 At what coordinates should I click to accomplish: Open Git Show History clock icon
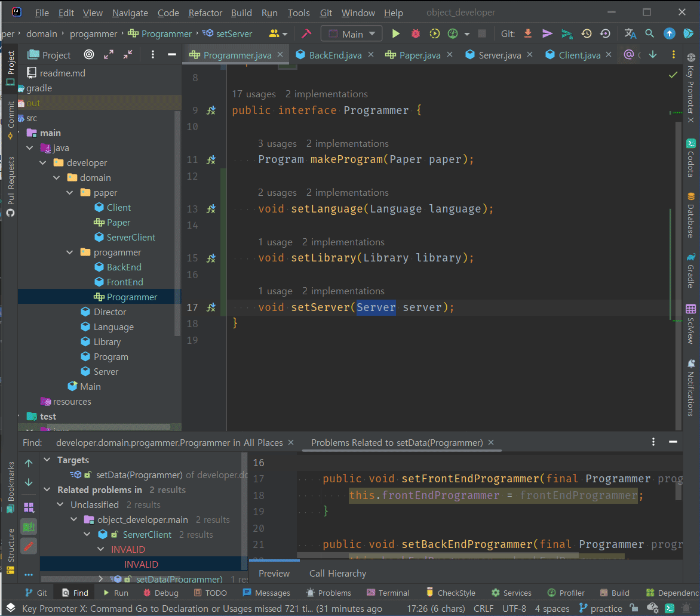pyautogui.click(x=587, y=34)
